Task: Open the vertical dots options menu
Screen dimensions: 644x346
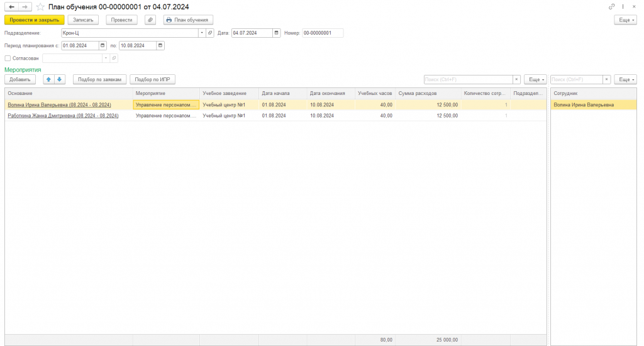Action: (x=623, y=6)
